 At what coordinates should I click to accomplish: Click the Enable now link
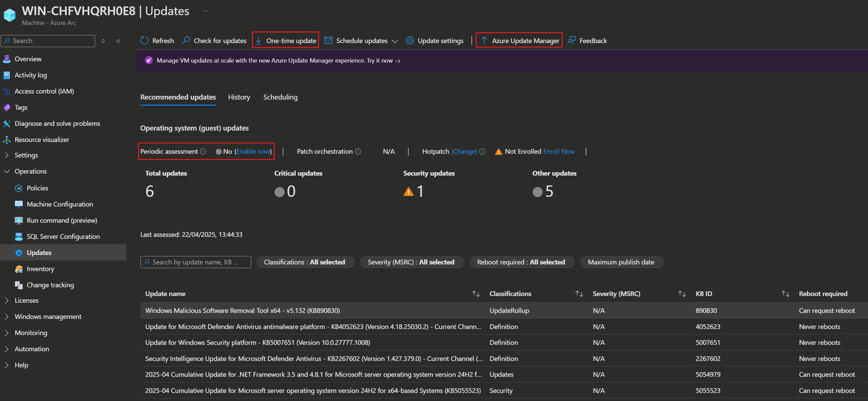253,152
